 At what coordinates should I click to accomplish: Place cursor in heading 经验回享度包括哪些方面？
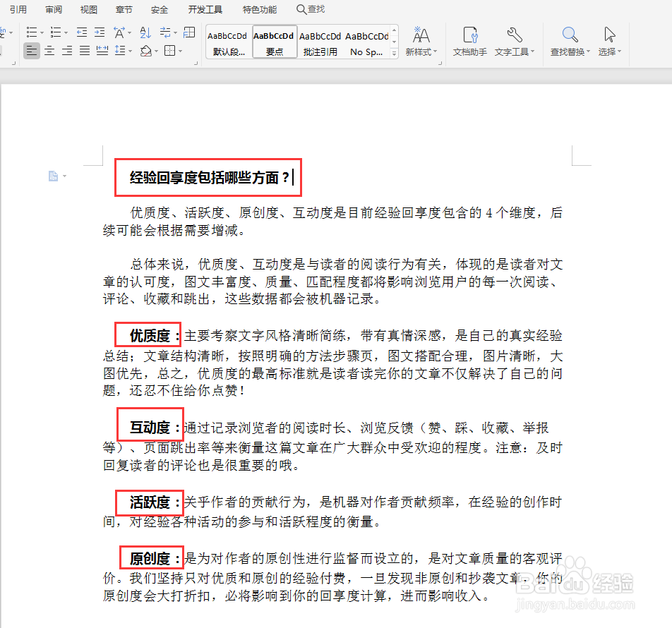pyautogui.click(x=210, y=177)
